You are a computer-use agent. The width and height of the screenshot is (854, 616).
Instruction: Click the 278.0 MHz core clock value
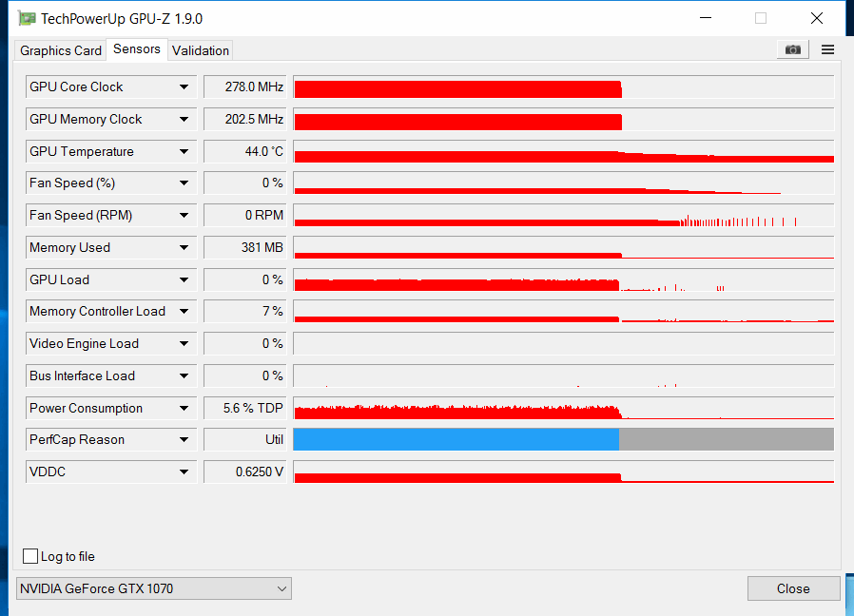(245, 87)
